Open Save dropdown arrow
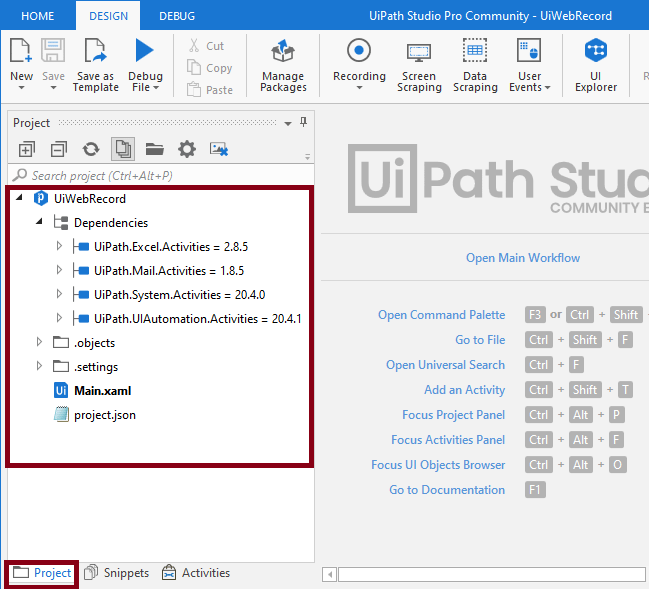649x589 pixels. point(53,88)
